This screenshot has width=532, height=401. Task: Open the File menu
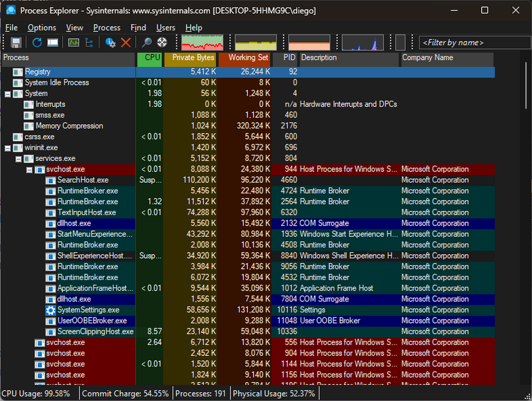click(x=11, y=28)
